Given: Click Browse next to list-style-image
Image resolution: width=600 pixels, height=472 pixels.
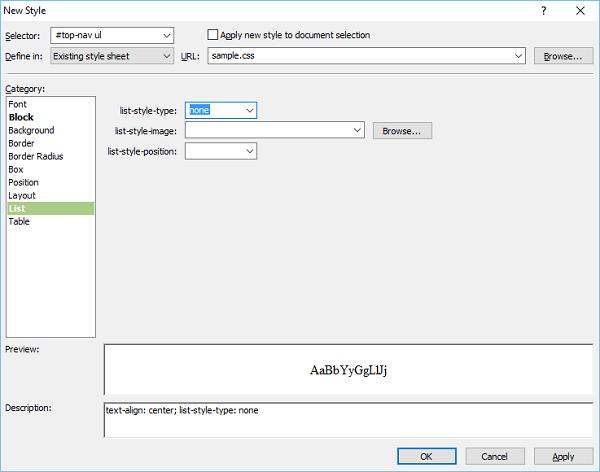Looking at the screenshot, I should pyautogui.click(x=402, y=131).
